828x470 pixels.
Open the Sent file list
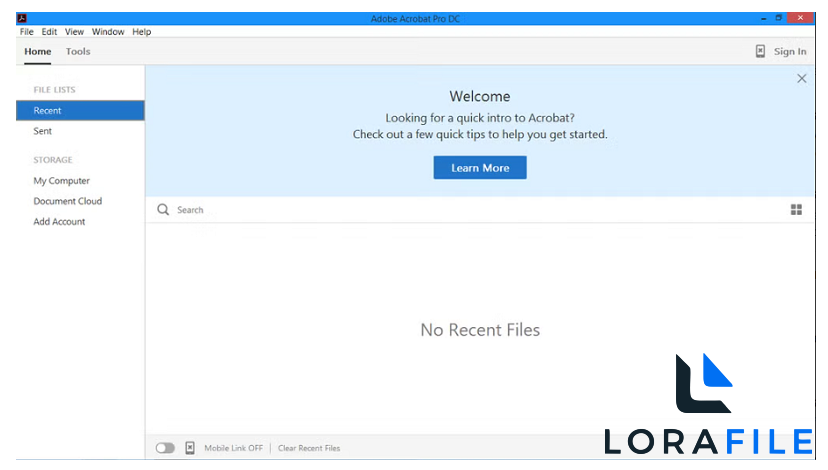(43, 131)
